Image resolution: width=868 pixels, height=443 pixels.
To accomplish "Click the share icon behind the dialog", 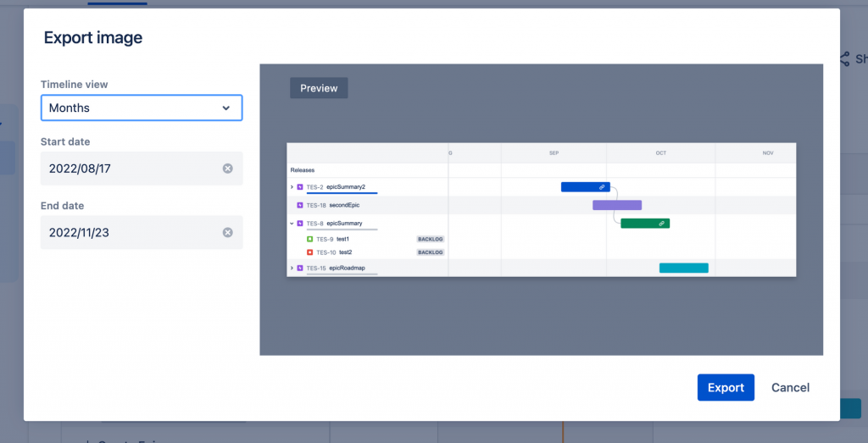I will (844, 59).
